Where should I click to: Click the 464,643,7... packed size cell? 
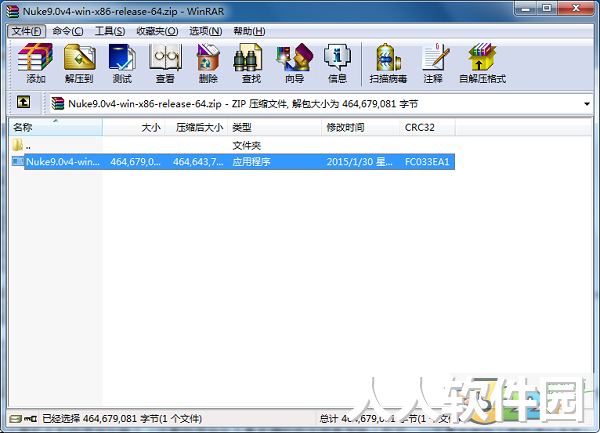pyautogui.click(x=198, y=162)
